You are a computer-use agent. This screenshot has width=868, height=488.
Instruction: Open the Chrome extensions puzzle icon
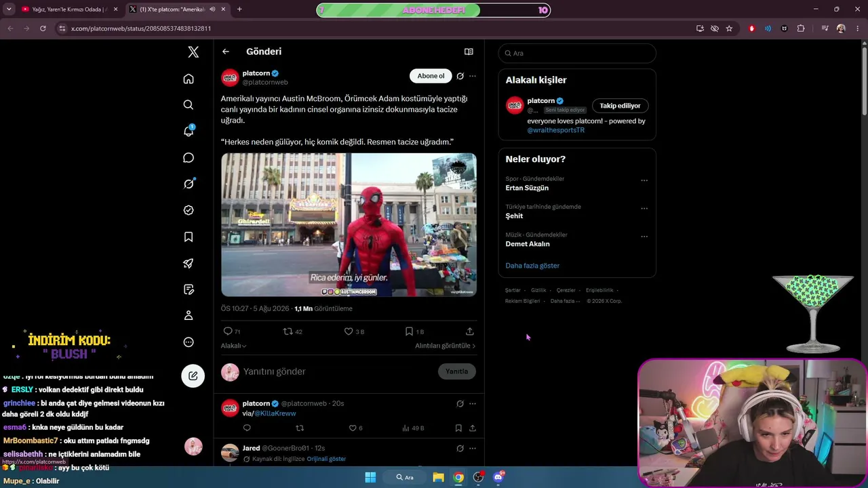pyautogui.click(x=801, y=28)
